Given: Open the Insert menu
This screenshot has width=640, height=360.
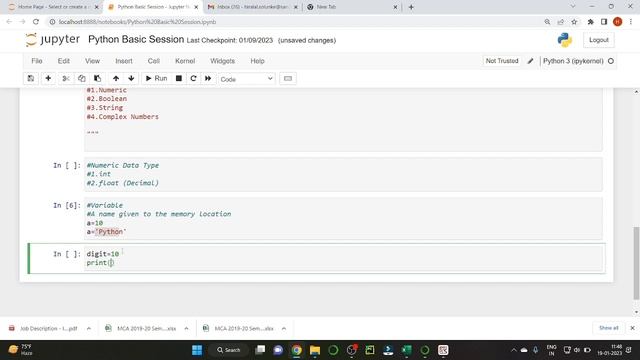Looking at the screenshot, I should [124, 61].
